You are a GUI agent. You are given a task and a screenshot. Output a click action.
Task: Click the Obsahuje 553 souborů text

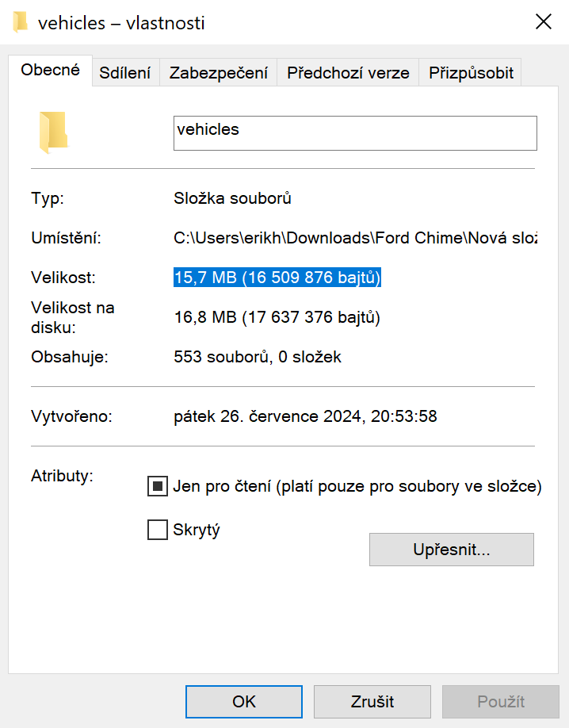pyautogui.click(x=258, y=357)
